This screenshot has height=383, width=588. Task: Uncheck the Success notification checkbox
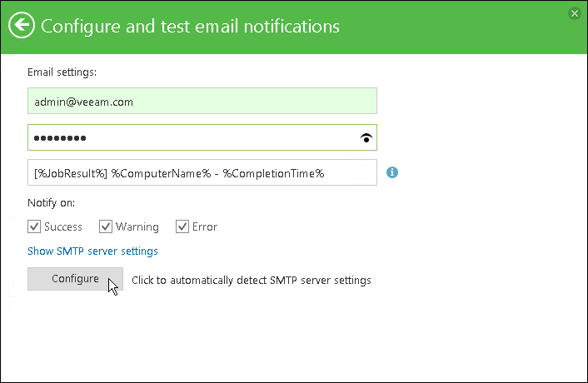[34, 226]
